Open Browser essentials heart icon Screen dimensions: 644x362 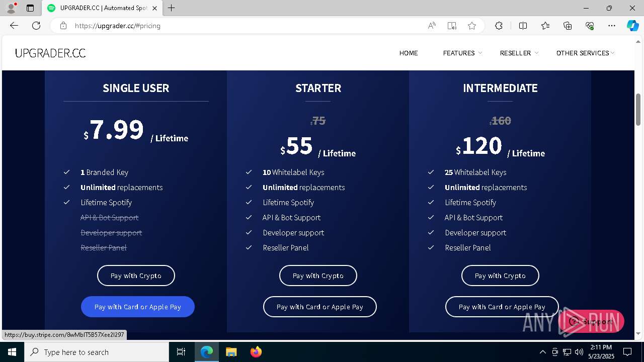click(590, 26)
